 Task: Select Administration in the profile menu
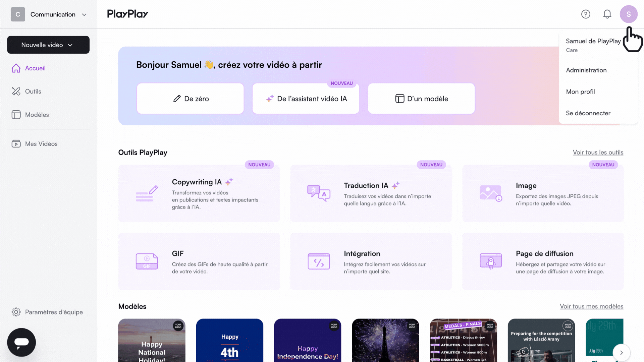click(586, 70)
